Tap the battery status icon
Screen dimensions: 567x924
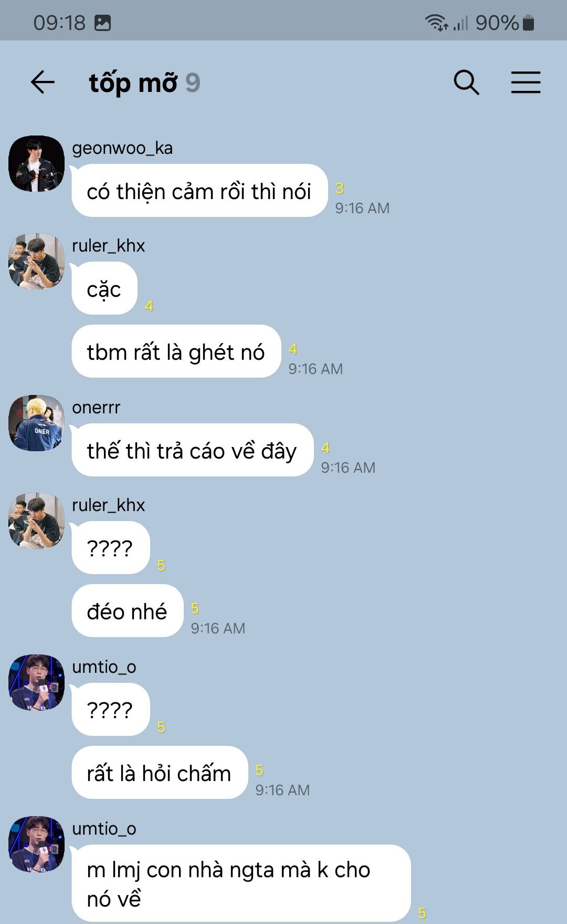click(x=529, y=23)
